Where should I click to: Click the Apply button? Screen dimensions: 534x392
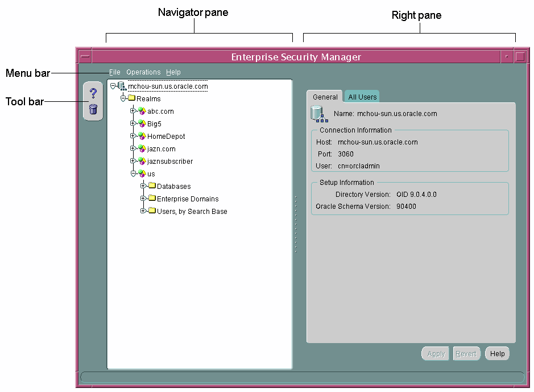tap(436, 354)
